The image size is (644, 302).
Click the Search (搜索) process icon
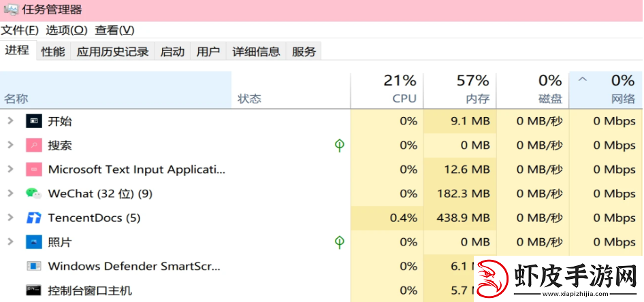click(x=33, y=145)
